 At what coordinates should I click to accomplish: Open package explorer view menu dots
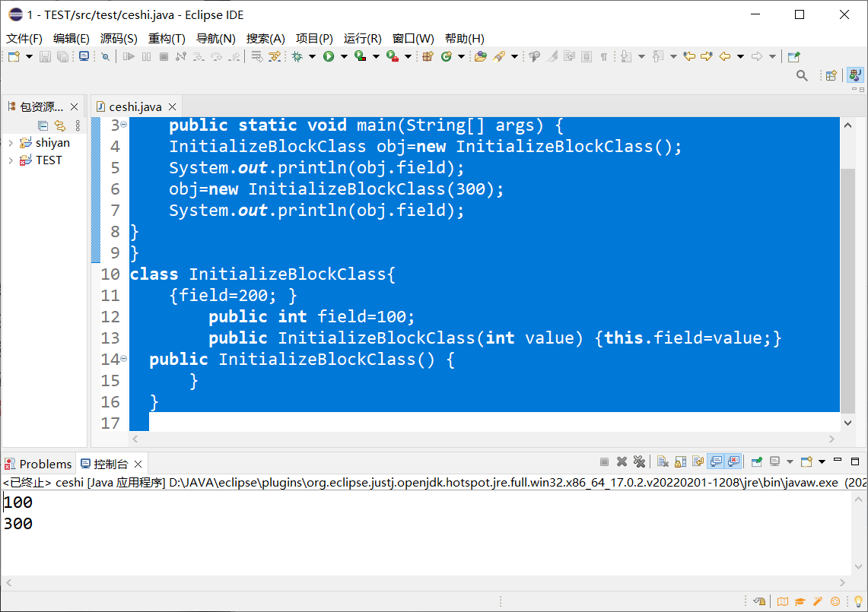coord(78,126)
